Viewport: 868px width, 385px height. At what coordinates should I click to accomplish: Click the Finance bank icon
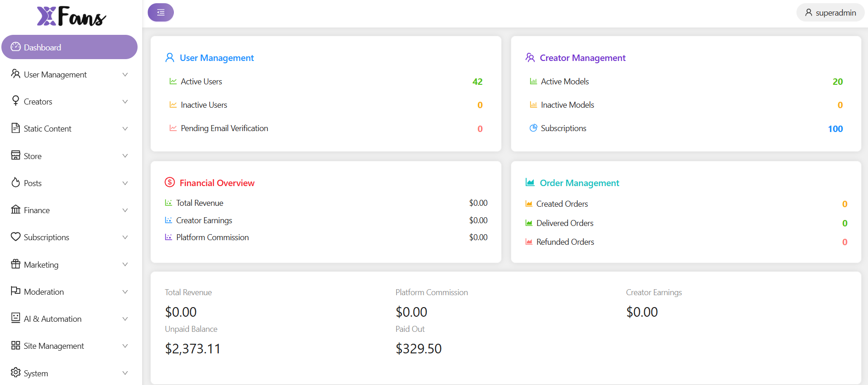tap(16, 209)
